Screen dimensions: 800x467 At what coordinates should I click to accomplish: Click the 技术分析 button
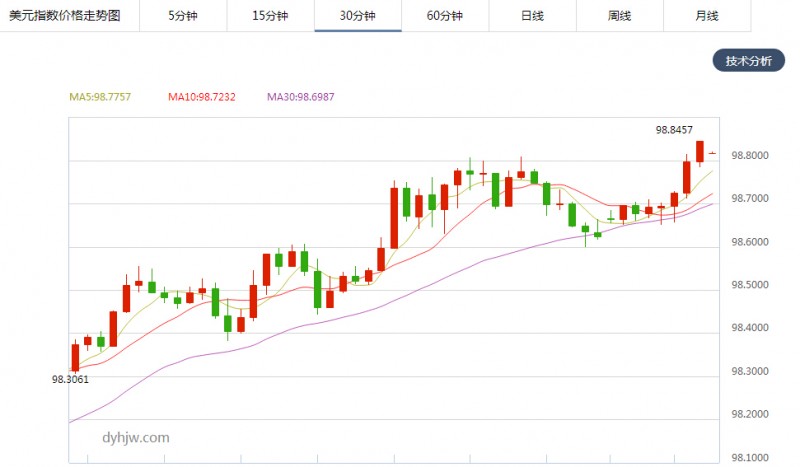click(748, 61)
